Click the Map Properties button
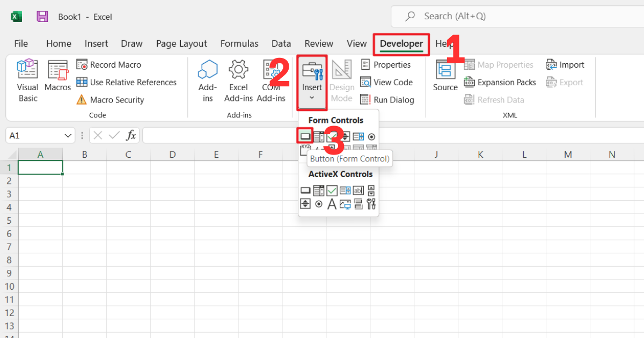 499,65
